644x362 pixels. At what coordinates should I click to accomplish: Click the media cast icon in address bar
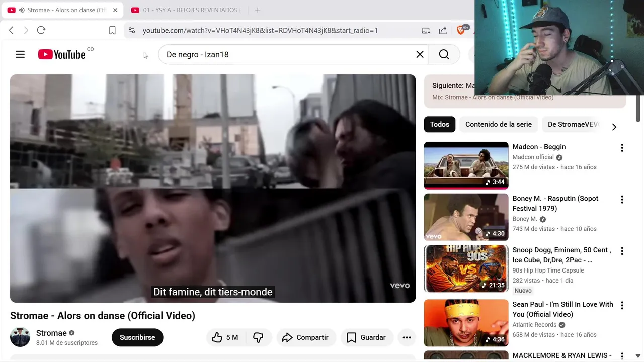(x=426, y=30)
